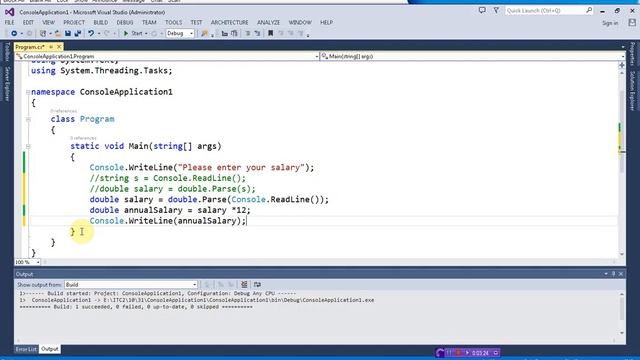Open the Start button dropdown arrow
This screenshot has height=360, width=640.
click(146, 33)
